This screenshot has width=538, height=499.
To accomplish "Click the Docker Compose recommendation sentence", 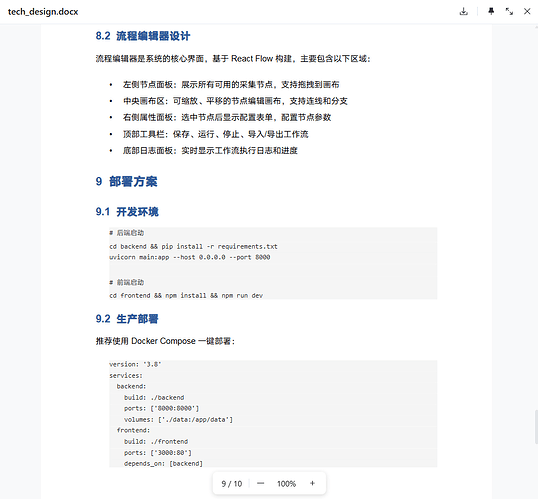I will 165,341.
